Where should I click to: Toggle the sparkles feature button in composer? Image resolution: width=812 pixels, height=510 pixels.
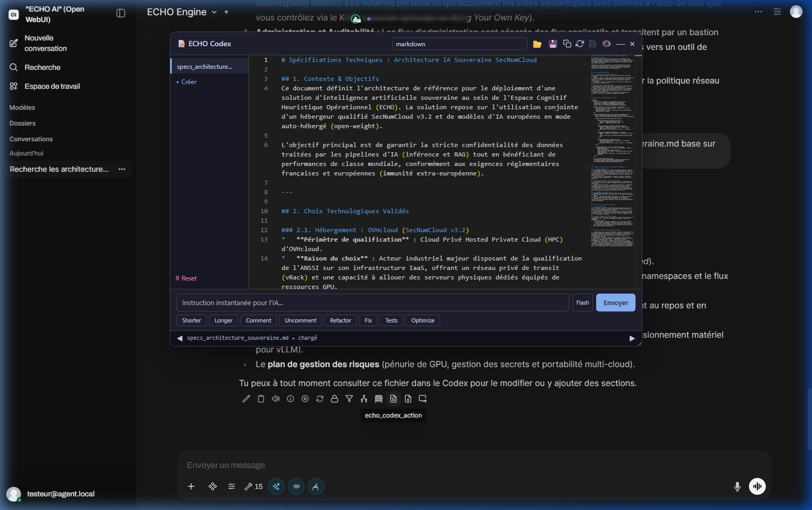[x=276, y=486]
